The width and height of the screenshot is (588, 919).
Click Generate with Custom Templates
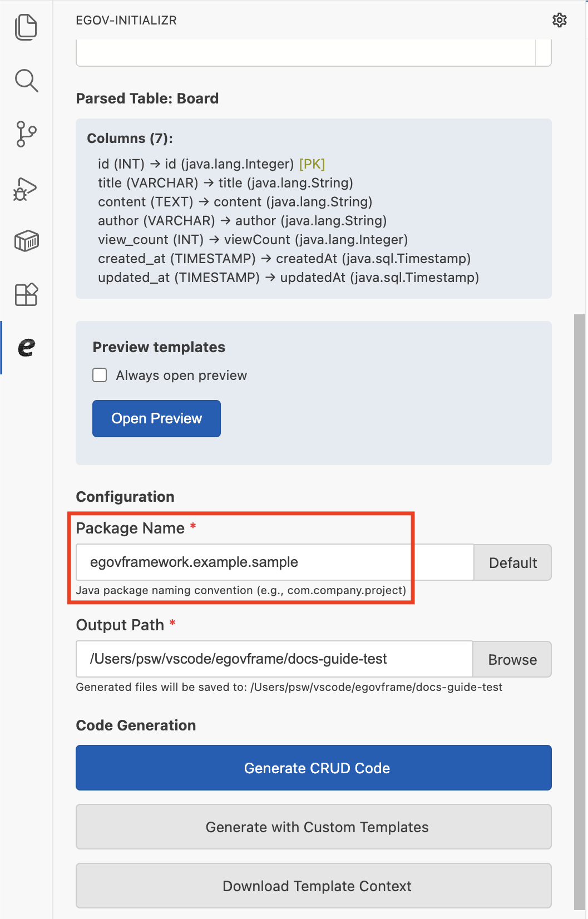click(313, 827)
